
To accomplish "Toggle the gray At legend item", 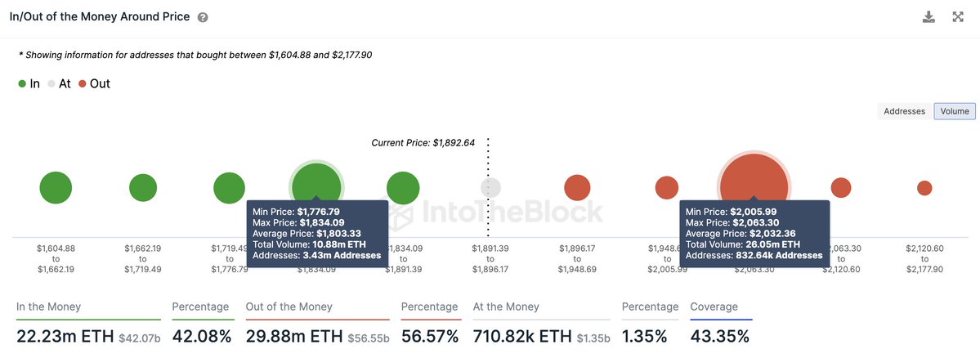I will pos(59,83).
